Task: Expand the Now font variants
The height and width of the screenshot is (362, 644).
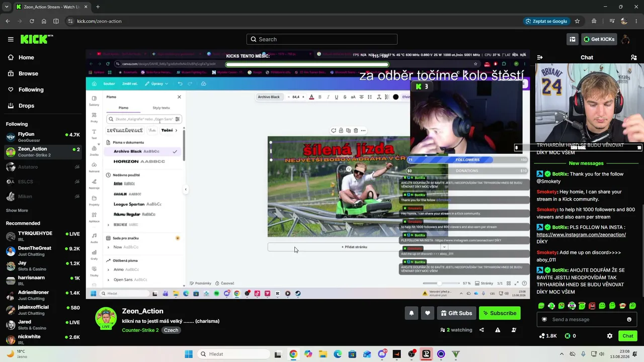Action: pos(108,247)
